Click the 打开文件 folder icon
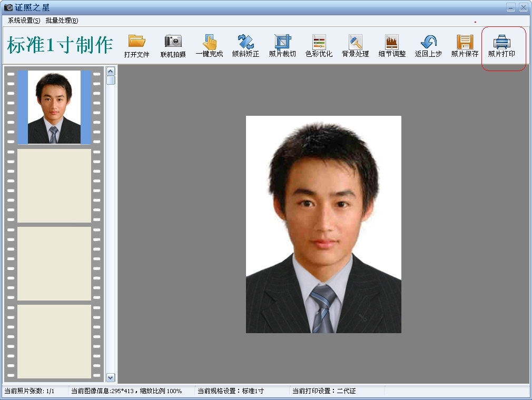532x400 pixels. point(137,41)
